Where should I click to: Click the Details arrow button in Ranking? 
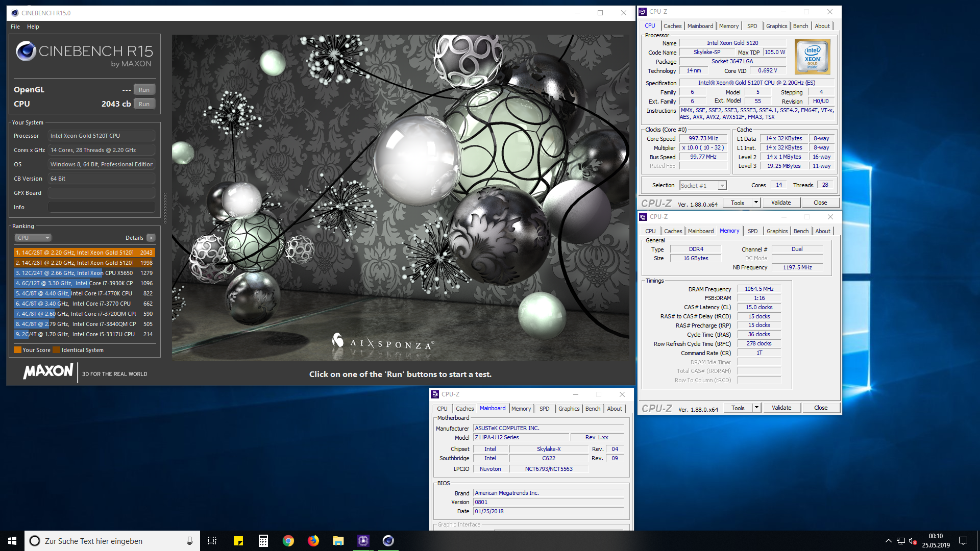point(151,238)
